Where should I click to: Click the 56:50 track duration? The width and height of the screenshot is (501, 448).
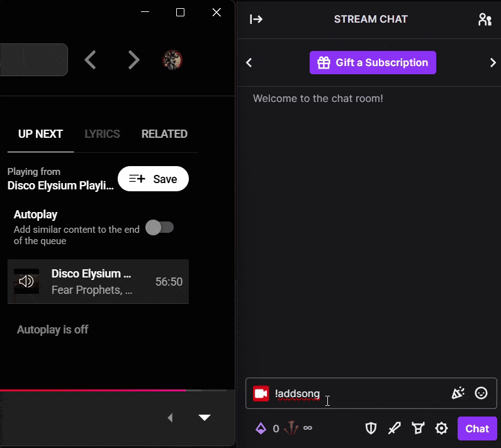click(169, 282)
